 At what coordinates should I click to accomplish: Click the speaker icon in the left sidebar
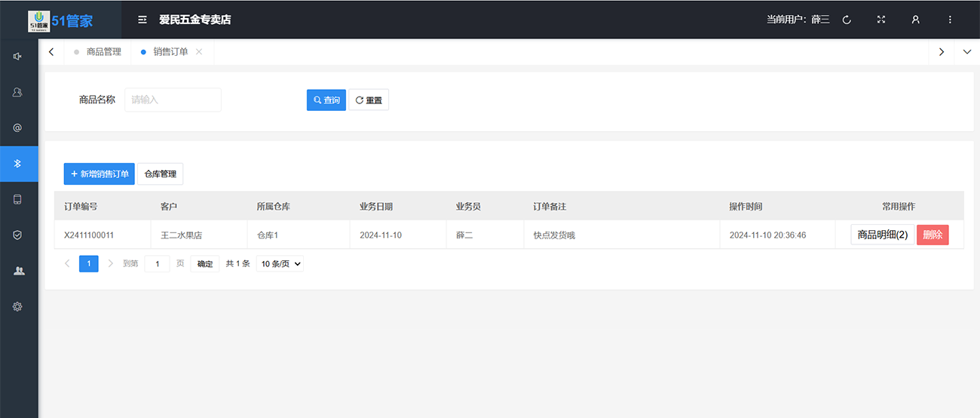click(x=18, y=57)
